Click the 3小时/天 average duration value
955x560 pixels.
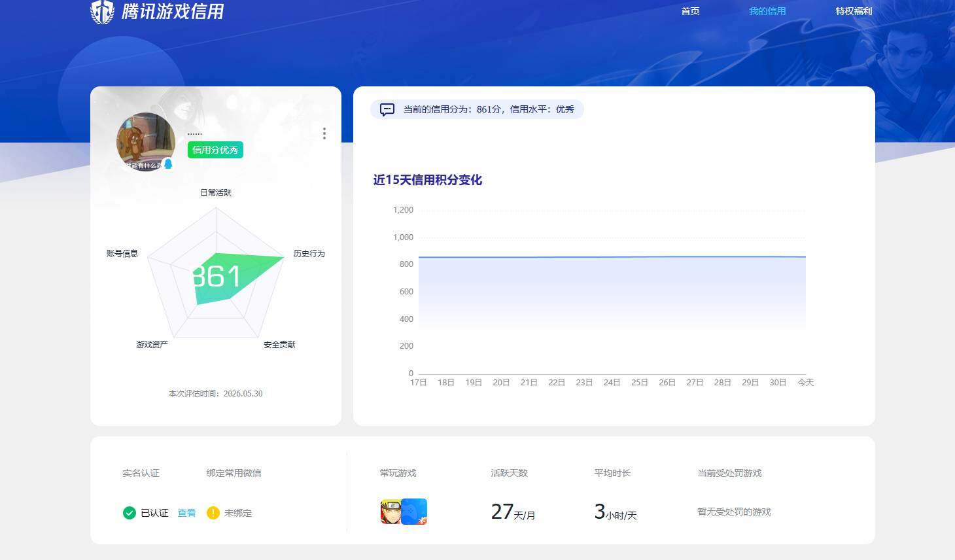615,512
